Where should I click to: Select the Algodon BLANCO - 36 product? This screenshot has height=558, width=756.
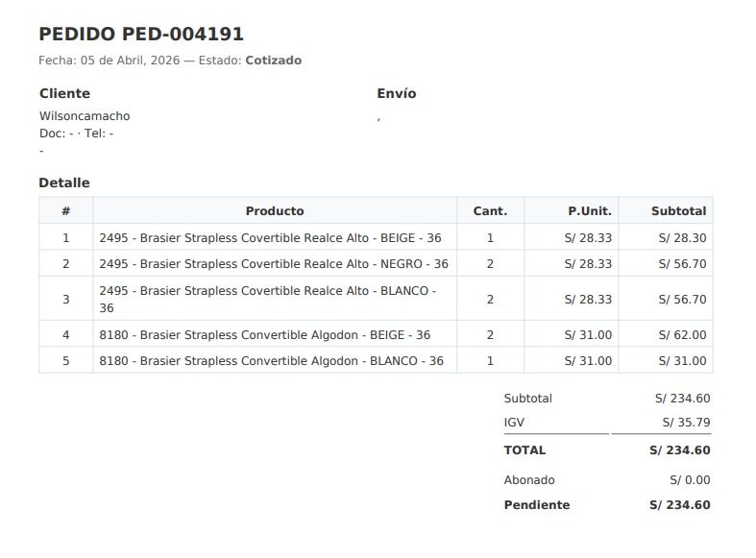point(271,361)
